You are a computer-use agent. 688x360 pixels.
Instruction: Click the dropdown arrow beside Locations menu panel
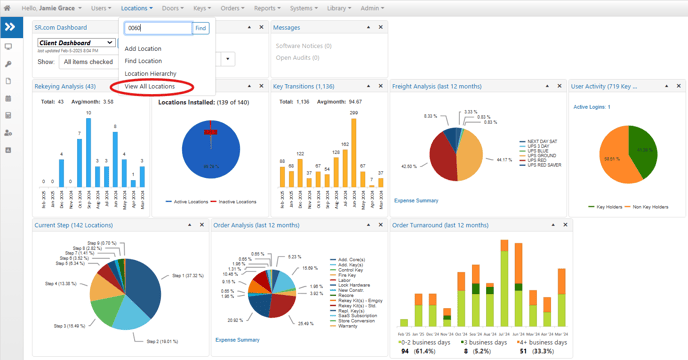pos(228,59)
